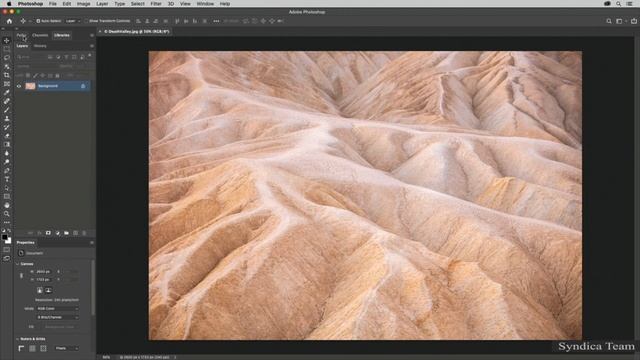640x360 pixels.
Task: Open the RGB Color mode dropdown
Action: pyautogui.click(x=58, y=309)
